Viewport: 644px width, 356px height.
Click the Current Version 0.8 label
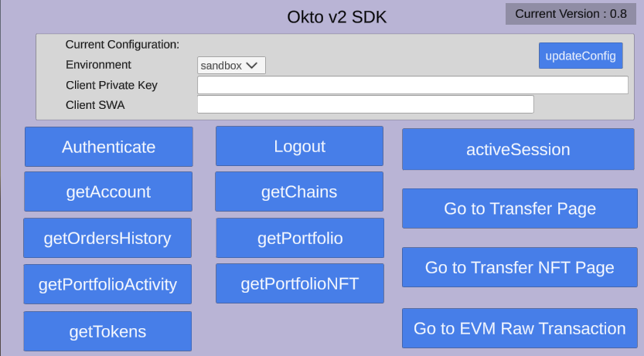(x=571, y=14)
